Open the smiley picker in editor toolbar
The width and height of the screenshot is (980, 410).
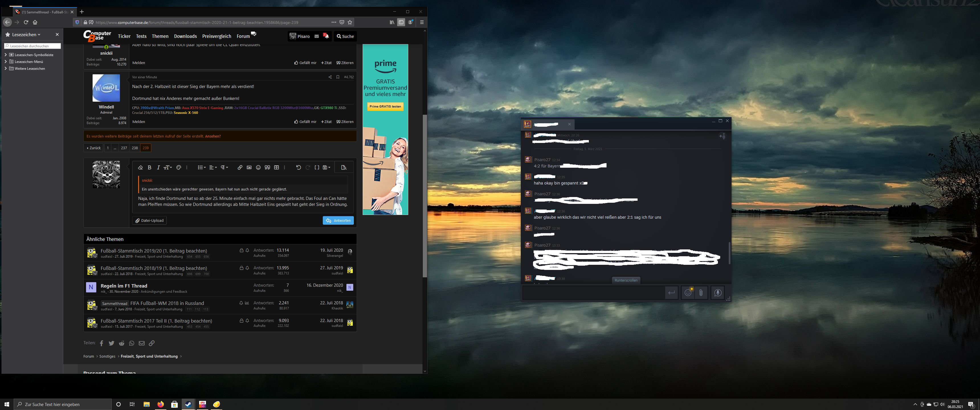pyautogui.click(x=258, y=167)
